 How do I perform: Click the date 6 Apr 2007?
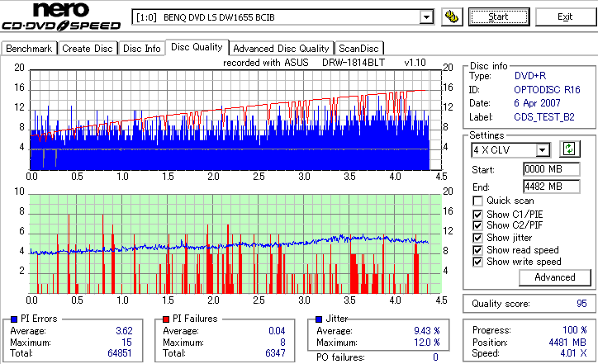(x=537, y=103)
